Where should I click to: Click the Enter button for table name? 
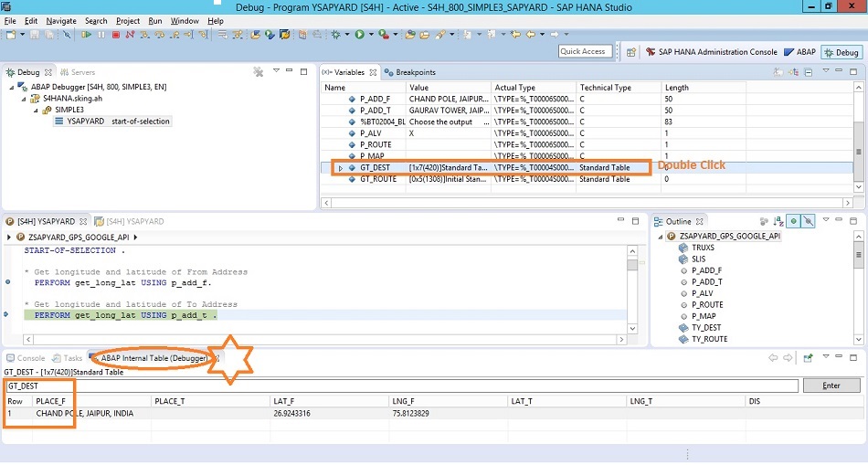coord(831,386)
